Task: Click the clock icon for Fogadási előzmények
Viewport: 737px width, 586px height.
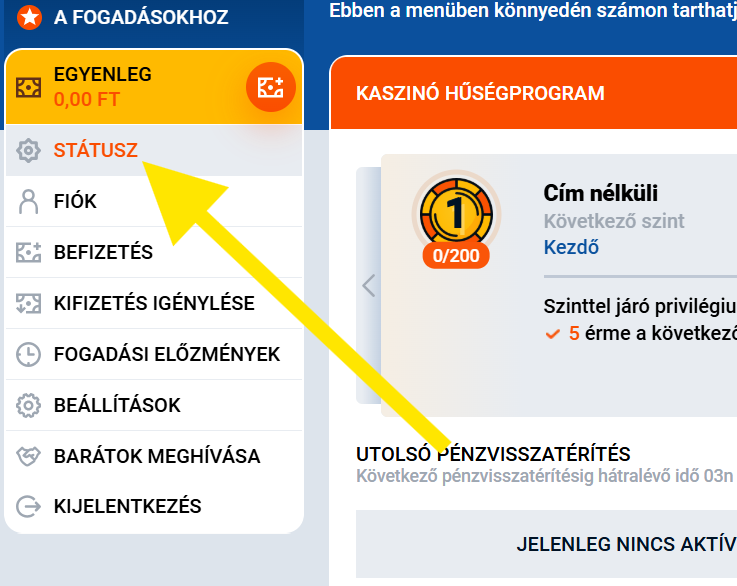Action: click(29, 354)
